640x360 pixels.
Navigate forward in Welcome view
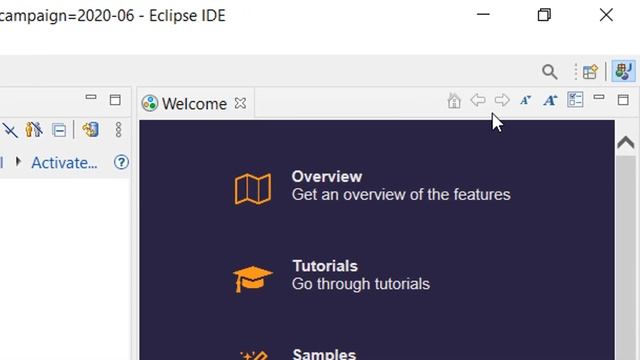pos(502,100)
